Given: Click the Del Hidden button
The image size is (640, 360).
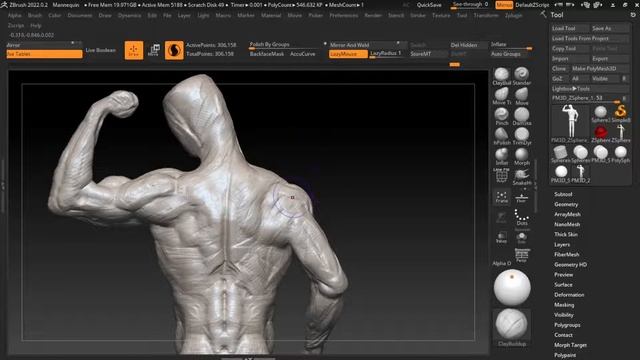Looking at the screenshot, I should click(x=469, y=45).
